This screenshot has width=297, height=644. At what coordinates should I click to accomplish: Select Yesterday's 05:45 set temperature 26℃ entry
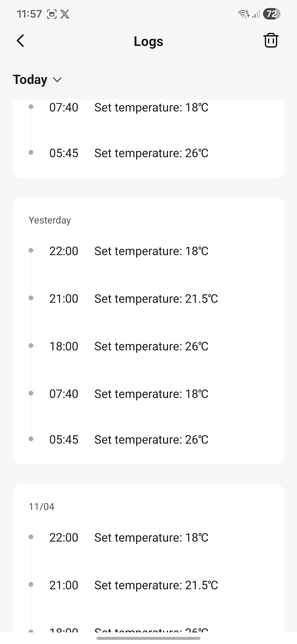(129, 440)
